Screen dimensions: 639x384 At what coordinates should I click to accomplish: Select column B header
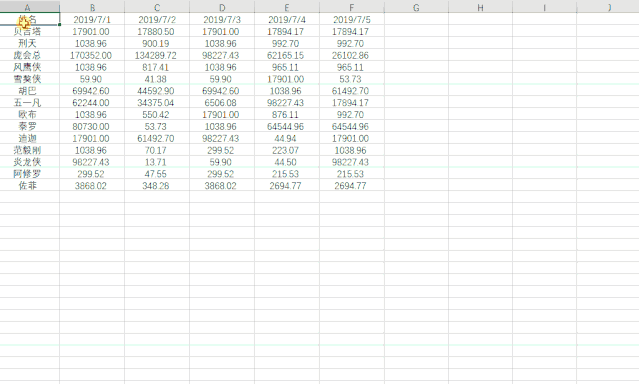click(92, 7)
